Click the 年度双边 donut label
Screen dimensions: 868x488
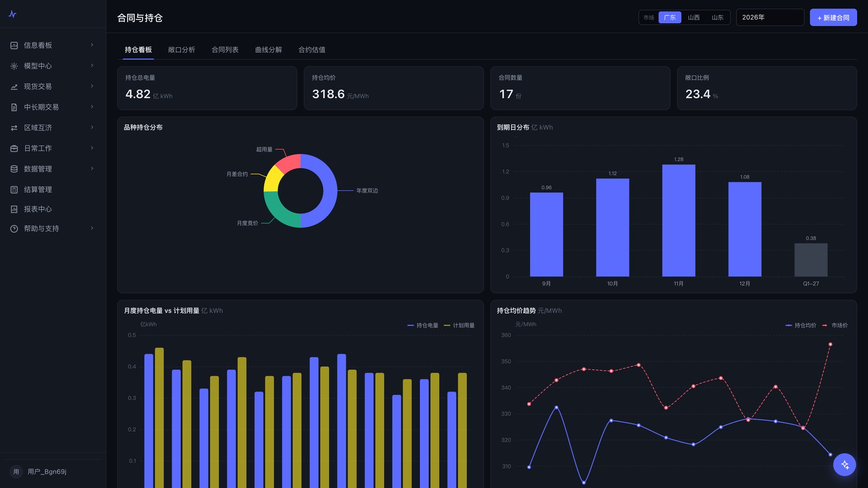367,191
